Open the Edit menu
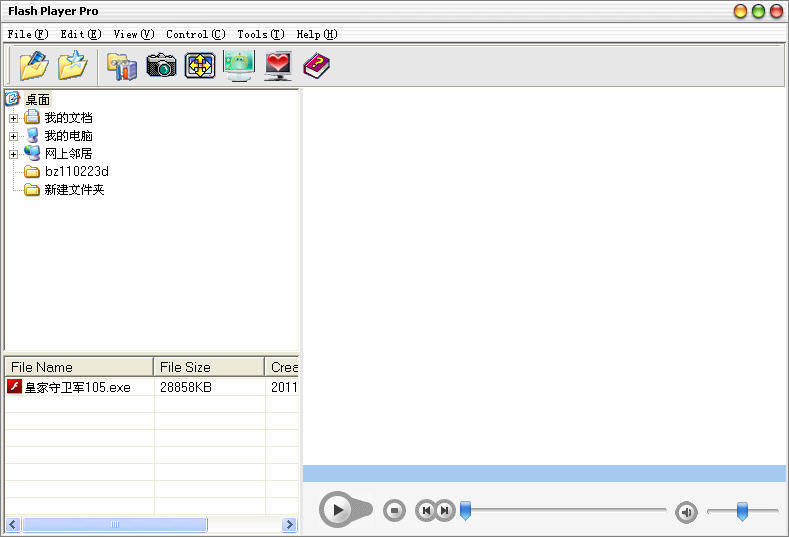This screenshot has width=789, height=537. point(81,34)
